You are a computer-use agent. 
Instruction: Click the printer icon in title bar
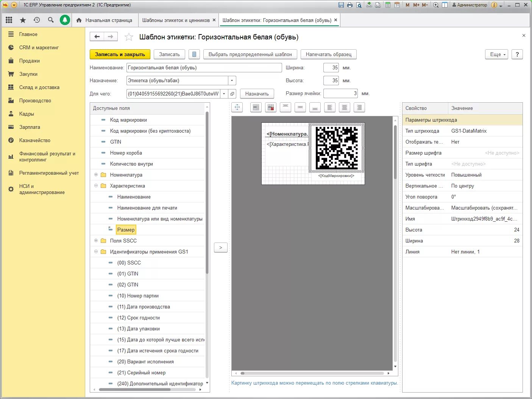(x=349, y=5)
